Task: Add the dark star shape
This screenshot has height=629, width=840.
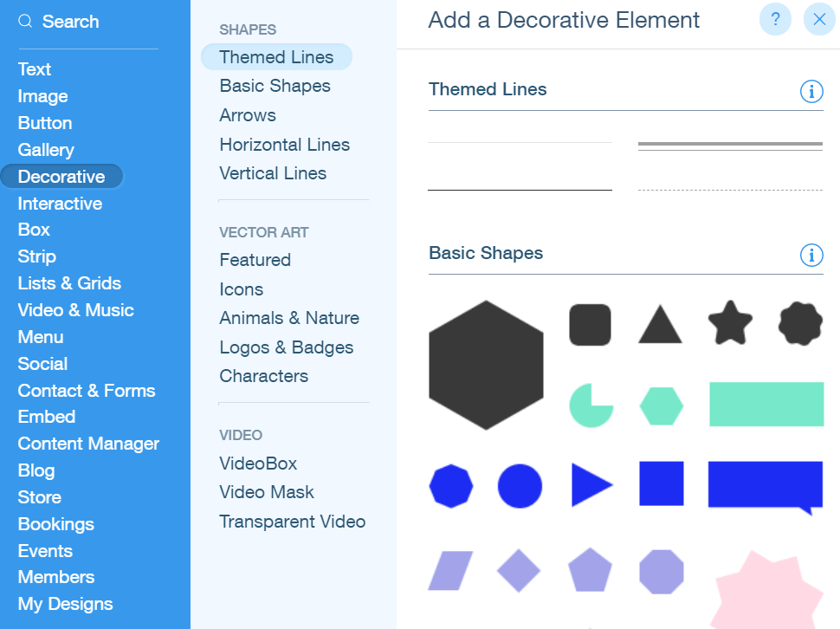Action: (730, 323)
